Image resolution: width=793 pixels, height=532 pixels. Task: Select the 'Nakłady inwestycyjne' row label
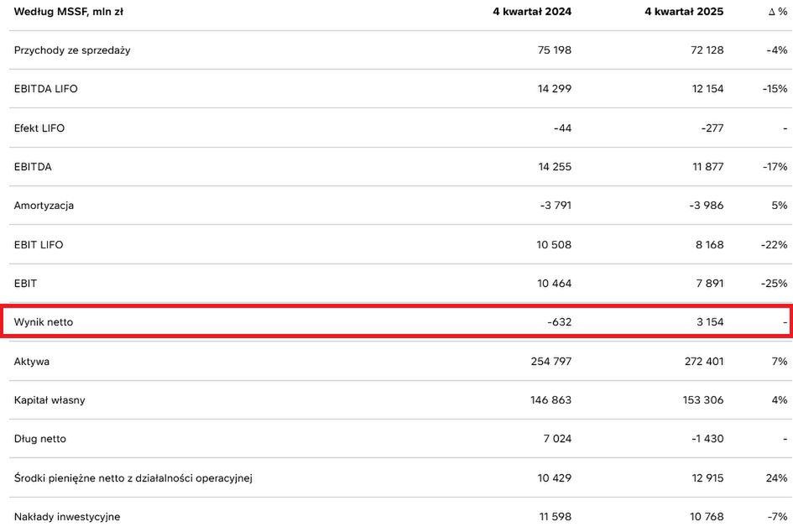click(67, 517)
